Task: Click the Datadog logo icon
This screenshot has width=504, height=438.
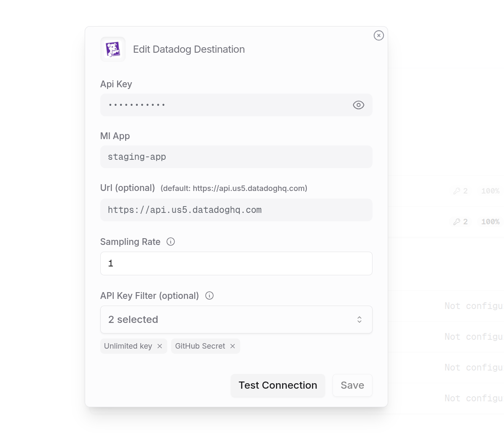Action: 113,49
